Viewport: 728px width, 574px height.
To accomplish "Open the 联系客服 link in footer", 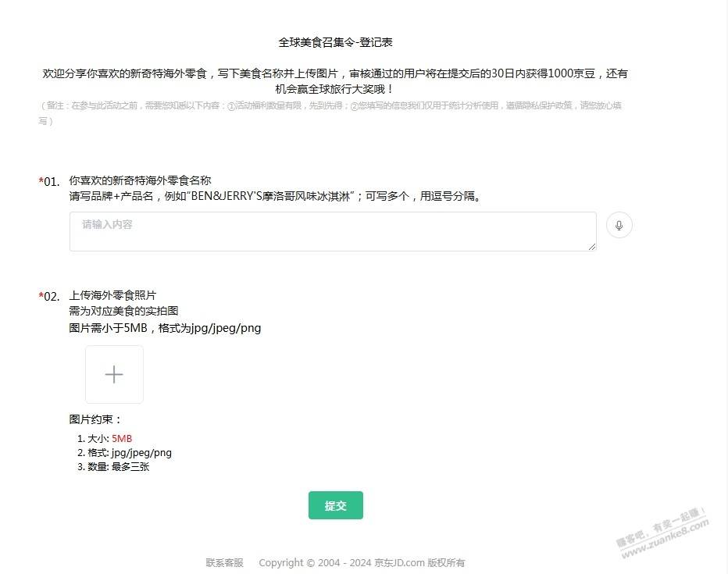I will pyautogui.click(x=225, y=562).
